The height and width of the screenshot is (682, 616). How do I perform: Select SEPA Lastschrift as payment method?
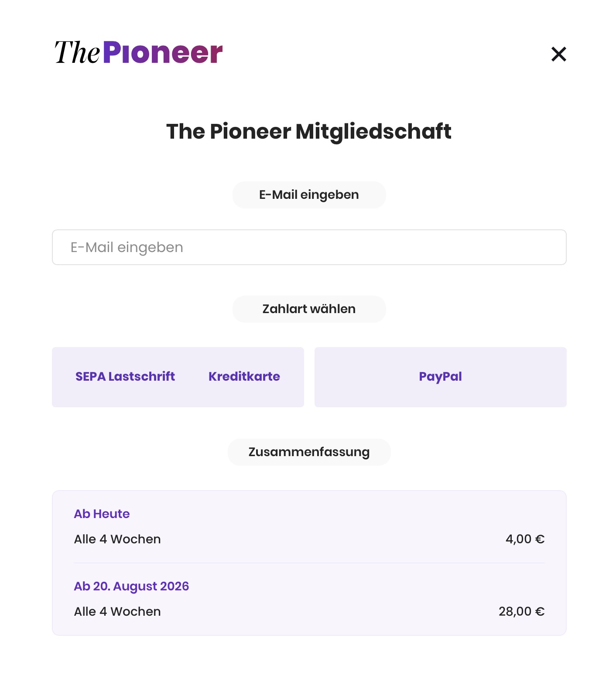click(125, 377)
